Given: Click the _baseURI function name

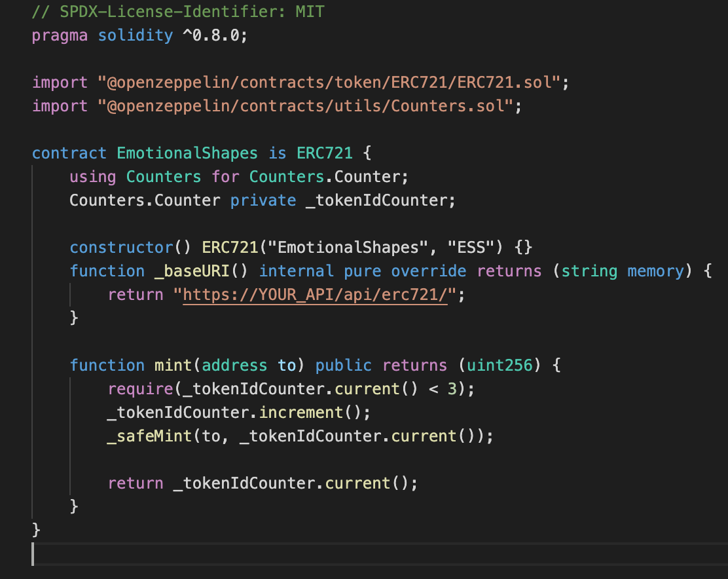Looking at the screenshot, I should point(192,271).
